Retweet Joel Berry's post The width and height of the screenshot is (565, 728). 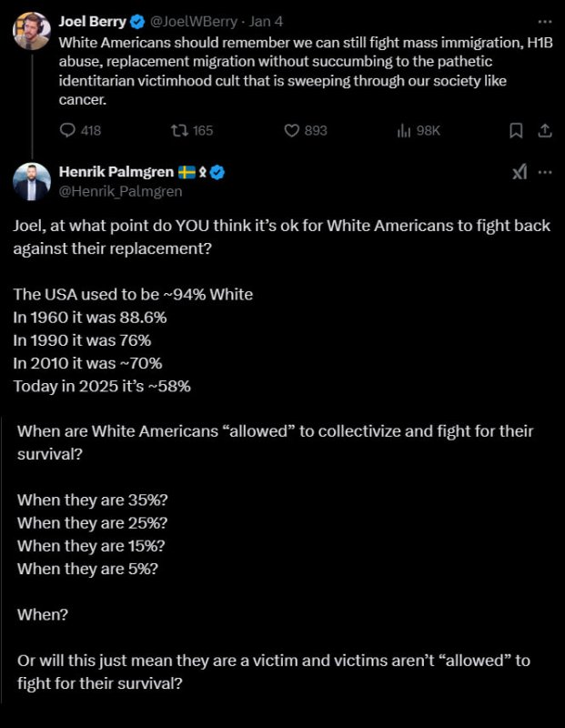[x=191, y=130]
